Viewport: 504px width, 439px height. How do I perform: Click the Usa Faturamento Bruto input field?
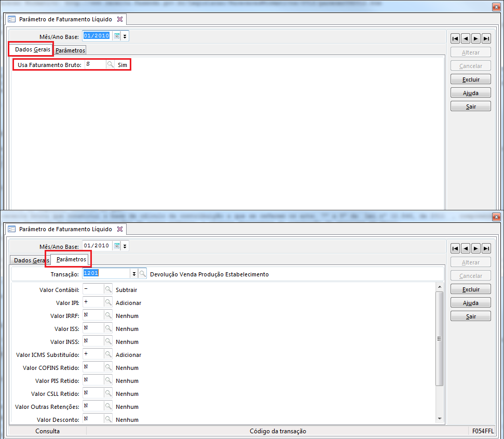pyautogui.click(x=94, y=65)
